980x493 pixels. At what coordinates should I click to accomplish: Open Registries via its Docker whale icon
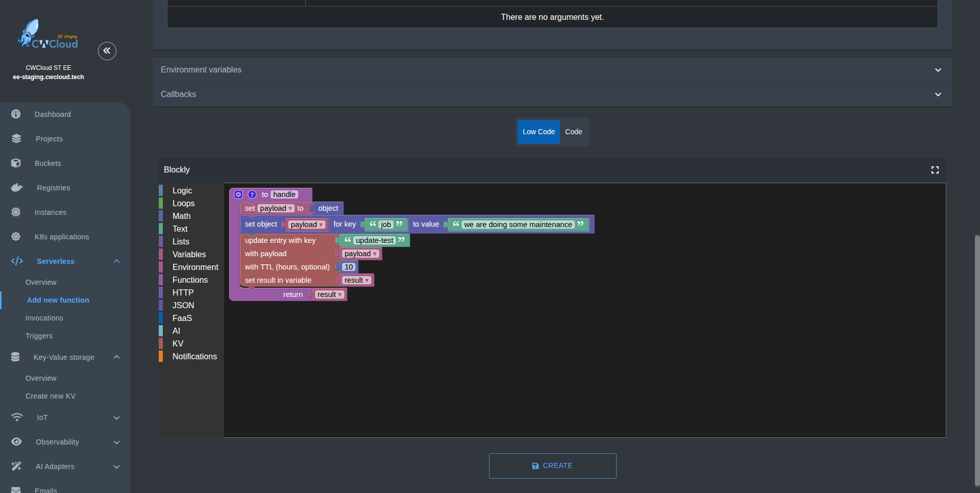(x=17, y=188)
